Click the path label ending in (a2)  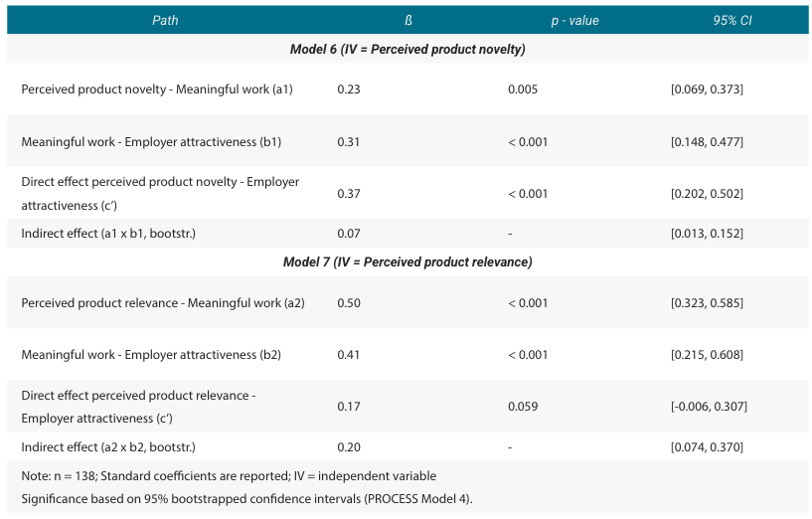pyautogui.click(x=163, y=303)
